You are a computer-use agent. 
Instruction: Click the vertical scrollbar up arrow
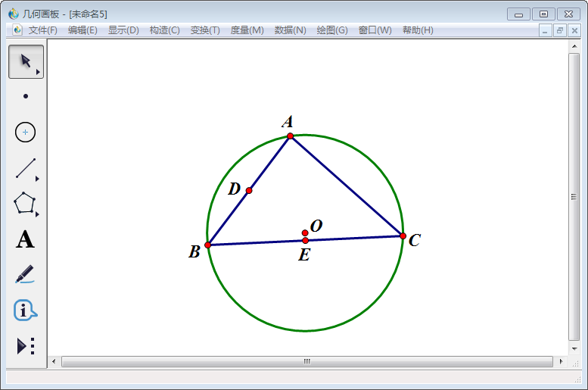[x=574, y=46]
